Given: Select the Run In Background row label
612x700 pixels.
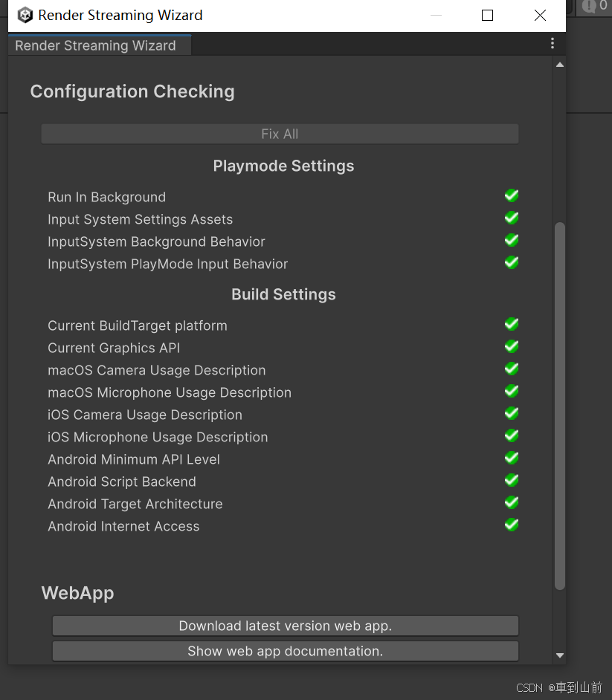Looking at the screenshot, I should (107, 198).
